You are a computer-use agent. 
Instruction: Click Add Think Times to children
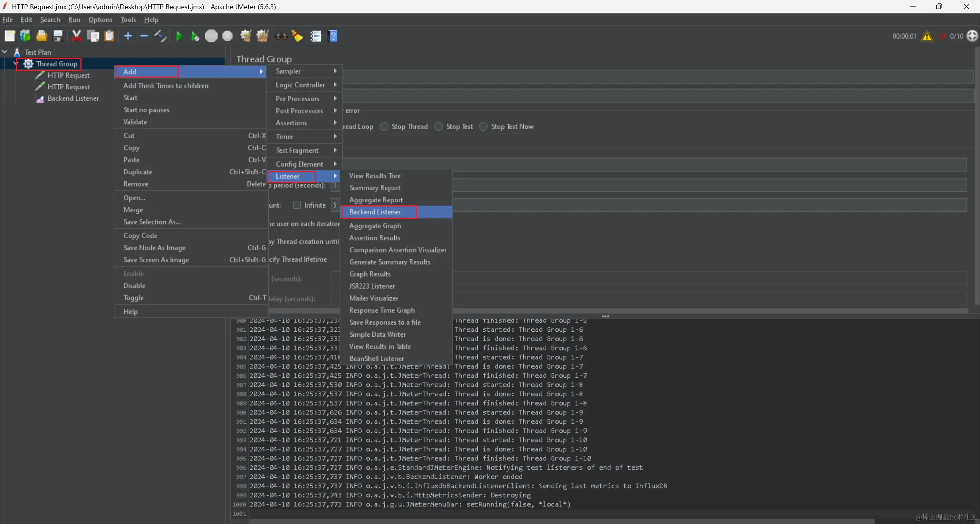(x=166, y=86)
